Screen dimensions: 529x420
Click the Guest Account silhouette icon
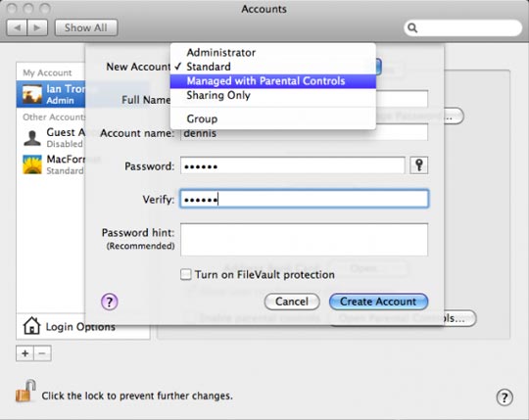pyautogui.click(x=32, y=137)
